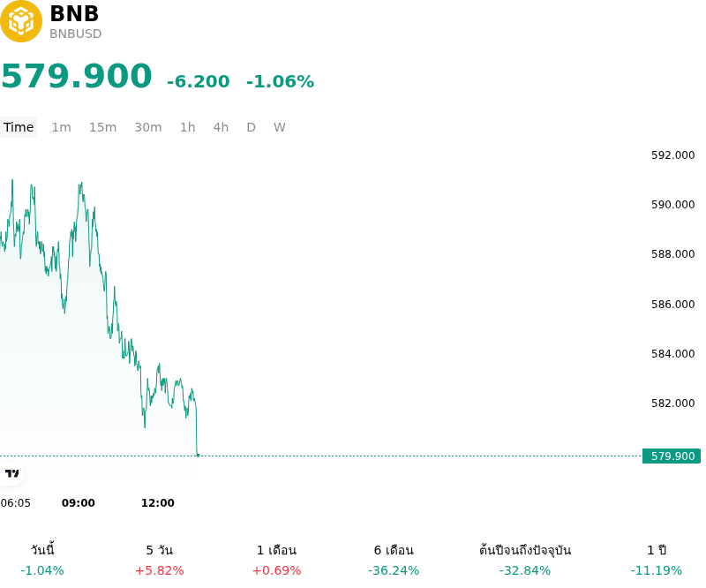Choose the 6 เดือน performance range

[394, 560]
